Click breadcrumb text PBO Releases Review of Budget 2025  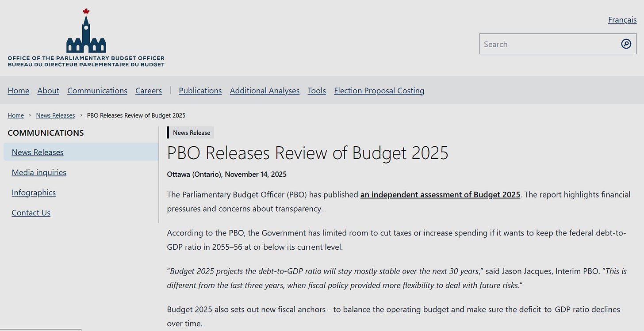[136, 115]
